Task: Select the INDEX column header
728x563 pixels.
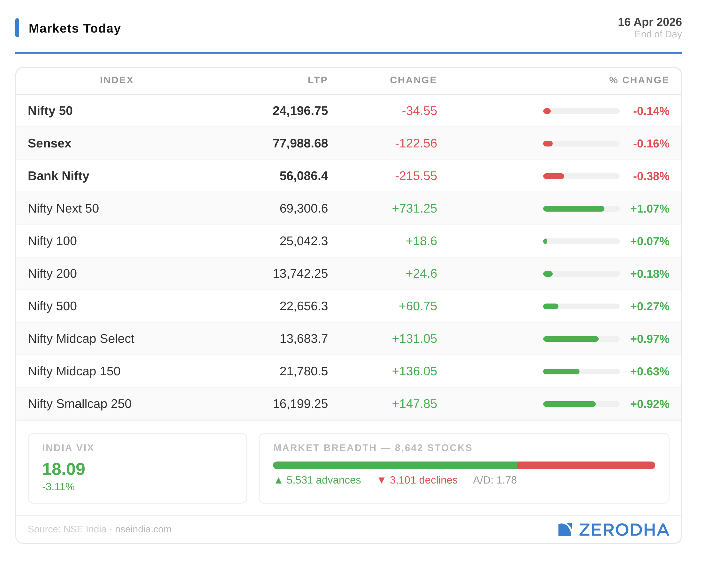Action: click(117, 80)
